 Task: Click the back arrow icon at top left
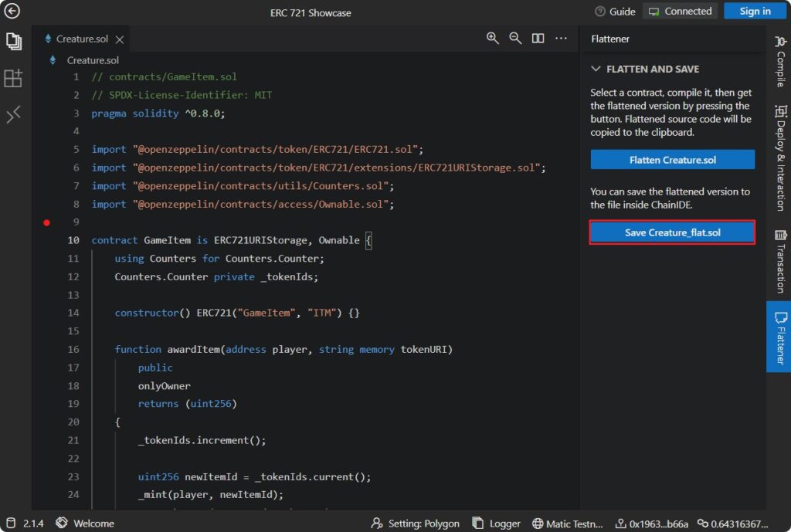(x=12, y=12)
